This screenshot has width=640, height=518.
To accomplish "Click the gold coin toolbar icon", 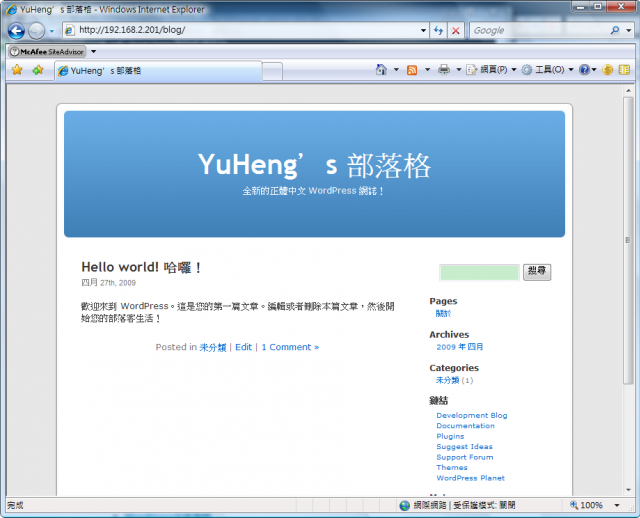I will [607, 70].
